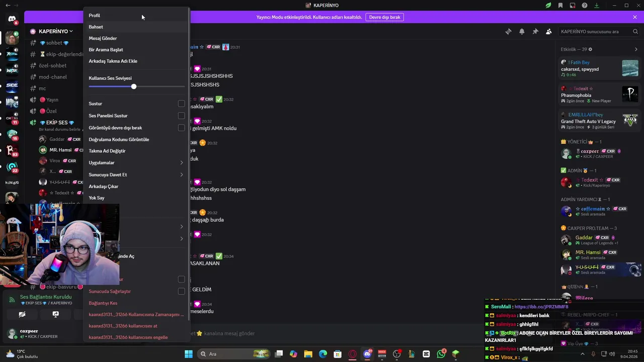Click Discord inbox icon in title bar

click(573, 6)
